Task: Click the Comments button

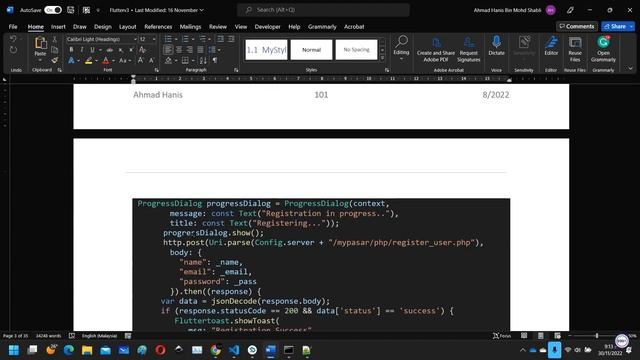Action: (577, 26)
